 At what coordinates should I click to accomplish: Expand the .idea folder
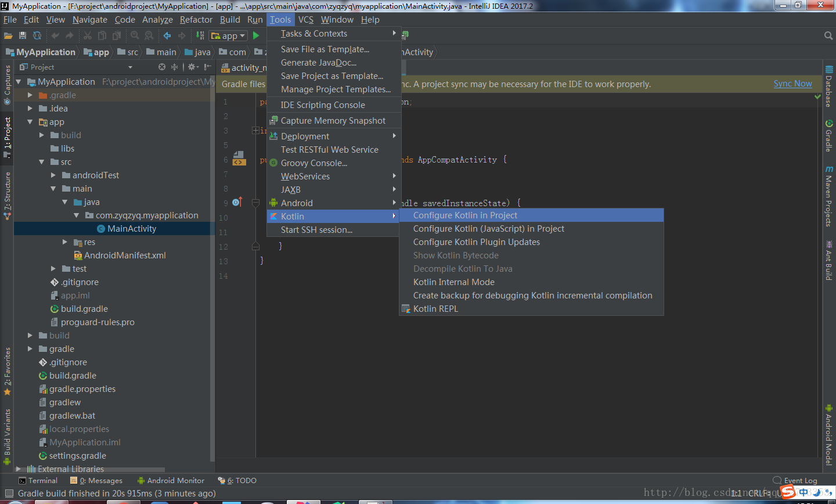pyautogui.click(x=30, y=109)
